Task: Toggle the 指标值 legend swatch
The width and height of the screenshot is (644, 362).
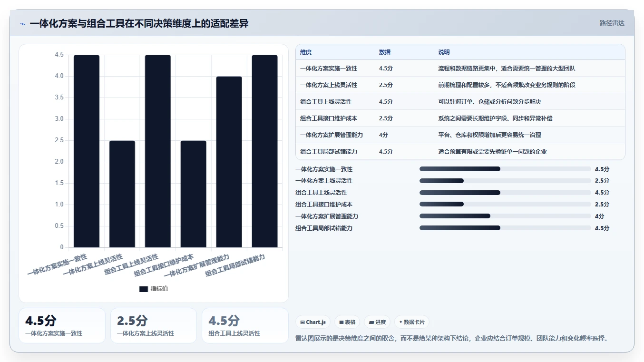Action: pos(144,289)
